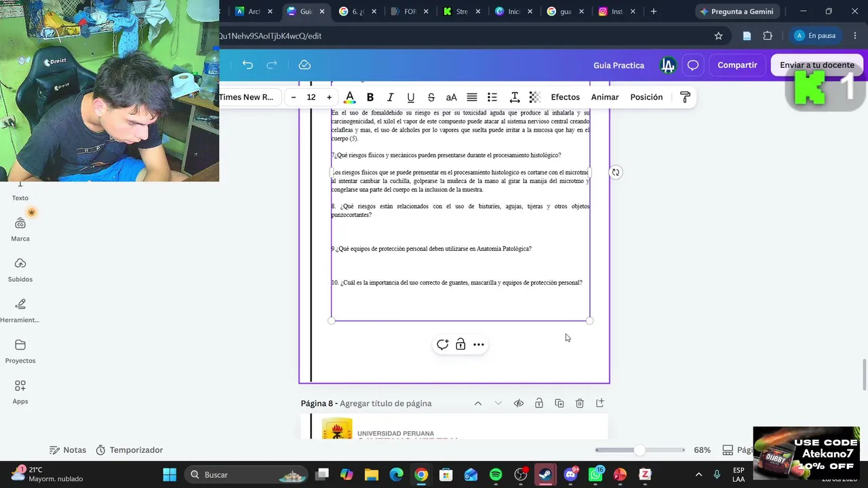Hide Página 8 with the eye icon
The width and height of the screenshot is (868, 488).
click(519, 403)
